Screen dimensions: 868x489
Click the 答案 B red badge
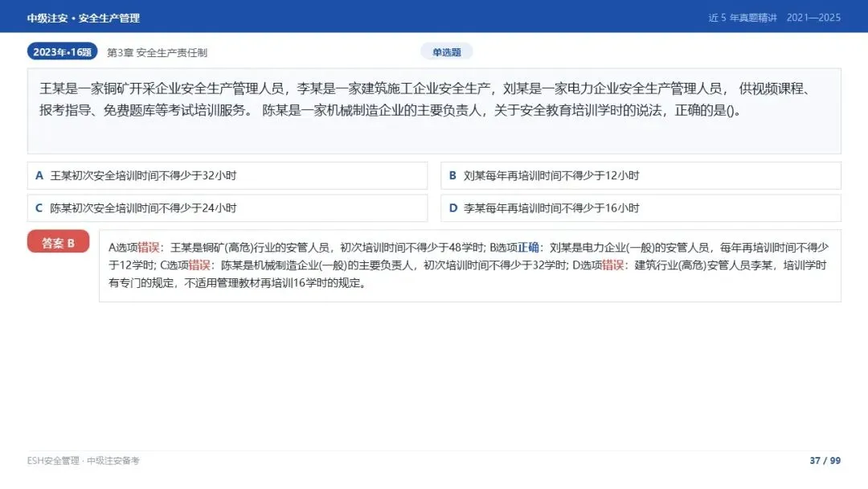[x=58, y=242]
